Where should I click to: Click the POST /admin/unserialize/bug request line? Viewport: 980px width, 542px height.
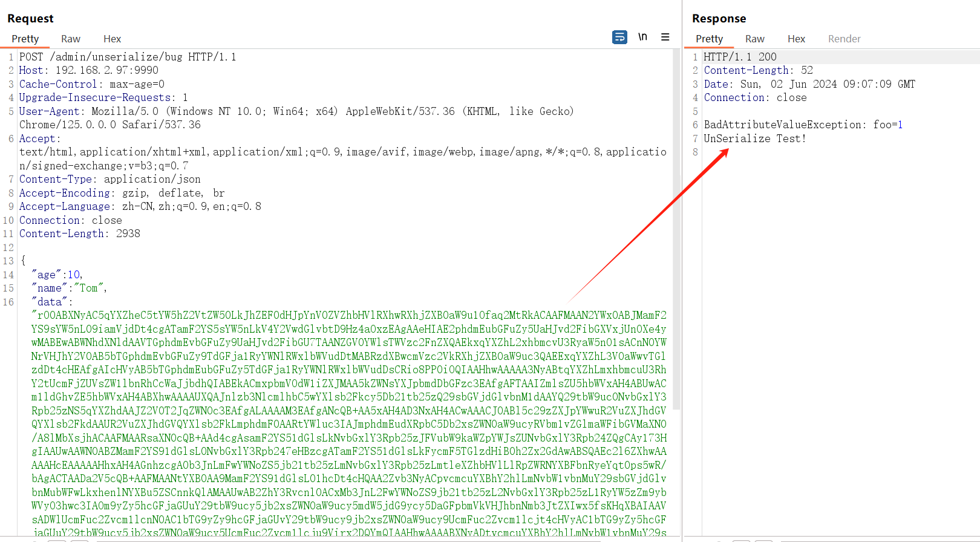coord(128,57)
